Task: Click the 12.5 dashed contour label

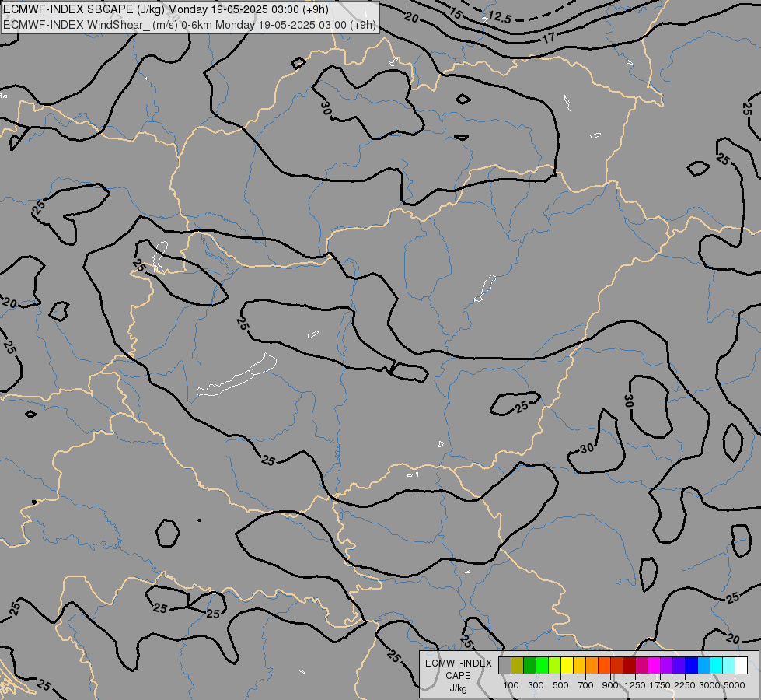Action: pos(499,18)
